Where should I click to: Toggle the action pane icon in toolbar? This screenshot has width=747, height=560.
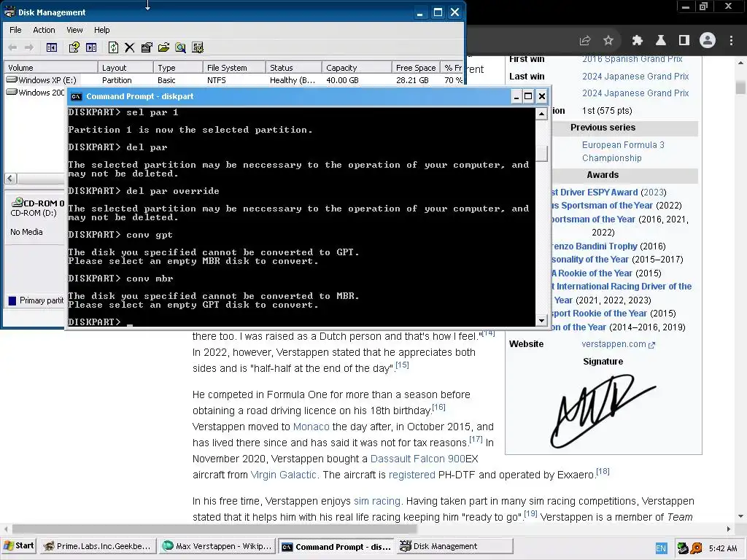[91, 47]
